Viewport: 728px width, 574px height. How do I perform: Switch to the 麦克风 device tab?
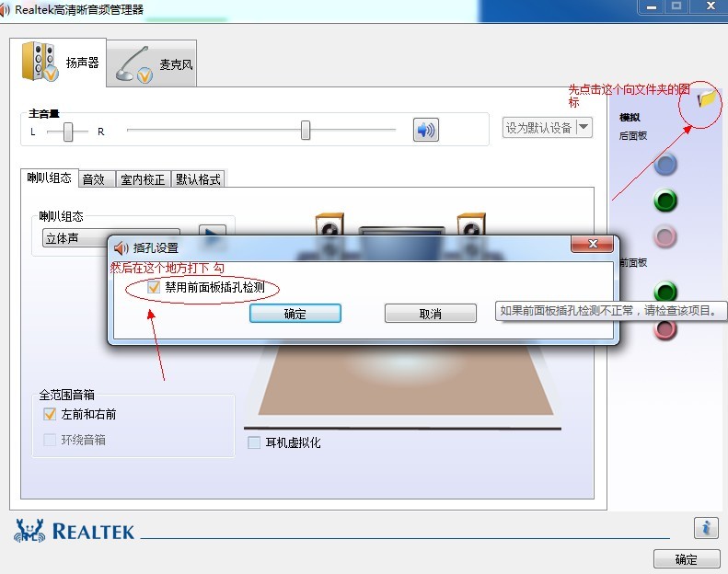152,64
